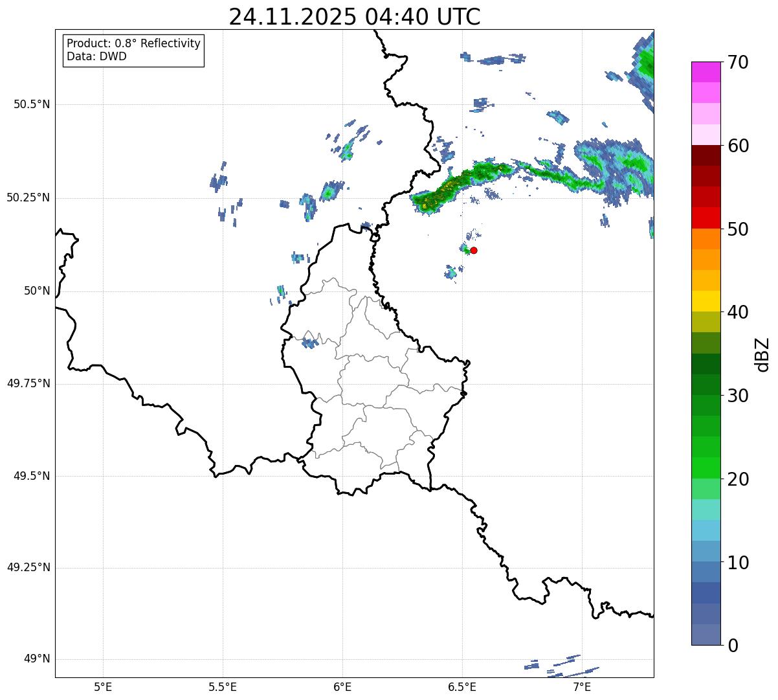Viewport: 778px width, 700px height.
Task: Click the dark maroon colorbar swatch below 60
Action: 706,155
